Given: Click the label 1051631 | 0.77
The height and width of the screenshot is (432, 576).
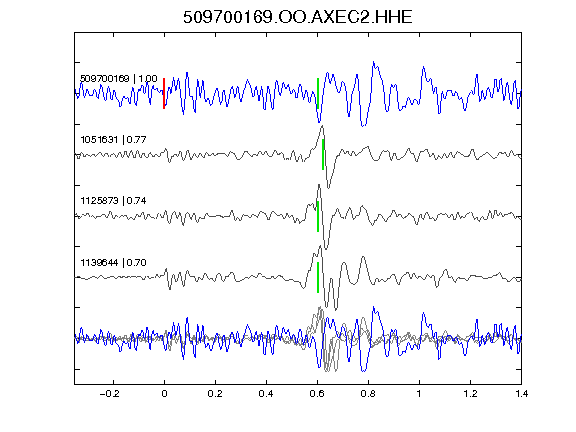Looking at the screenshot, I should (113, 140).
